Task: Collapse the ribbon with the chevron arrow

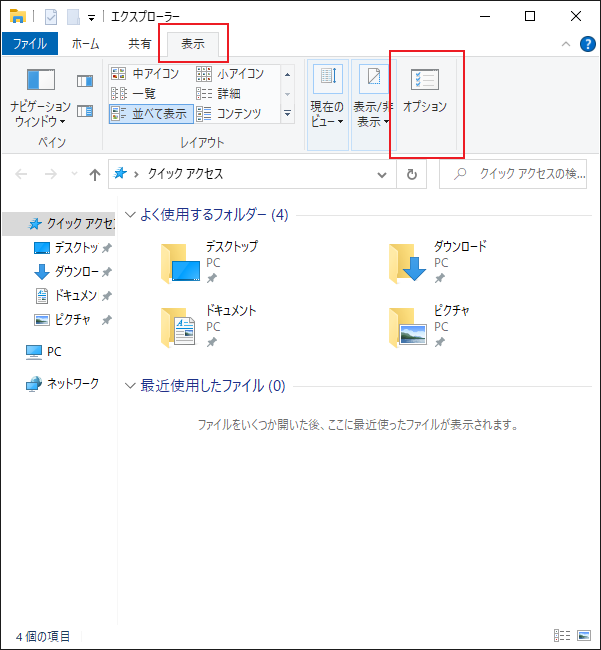Action: (x=566, y=44)
